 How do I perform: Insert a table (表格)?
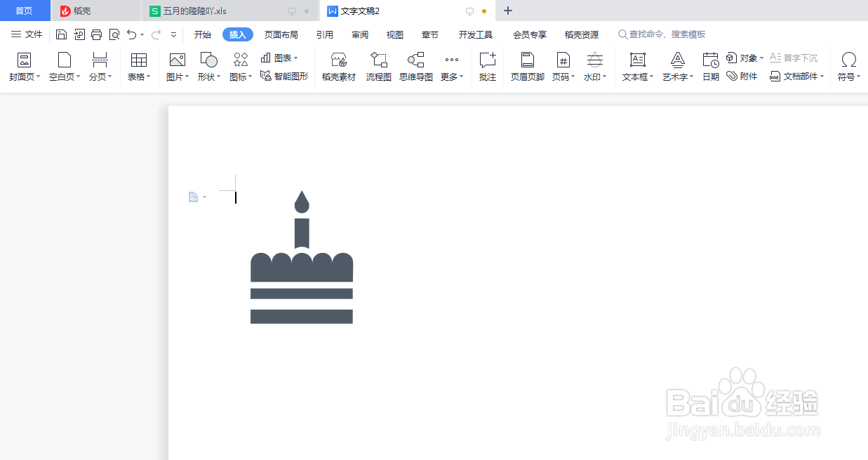[139, 67]
